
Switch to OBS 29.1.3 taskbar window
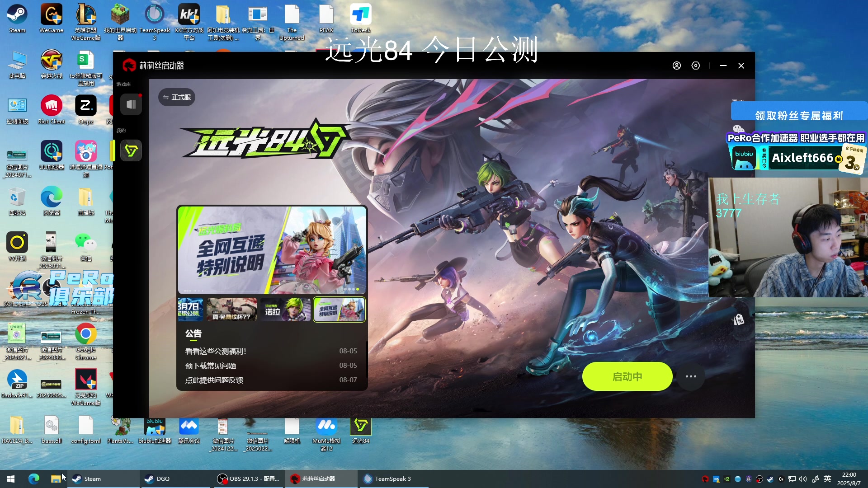tap(248, 479)
